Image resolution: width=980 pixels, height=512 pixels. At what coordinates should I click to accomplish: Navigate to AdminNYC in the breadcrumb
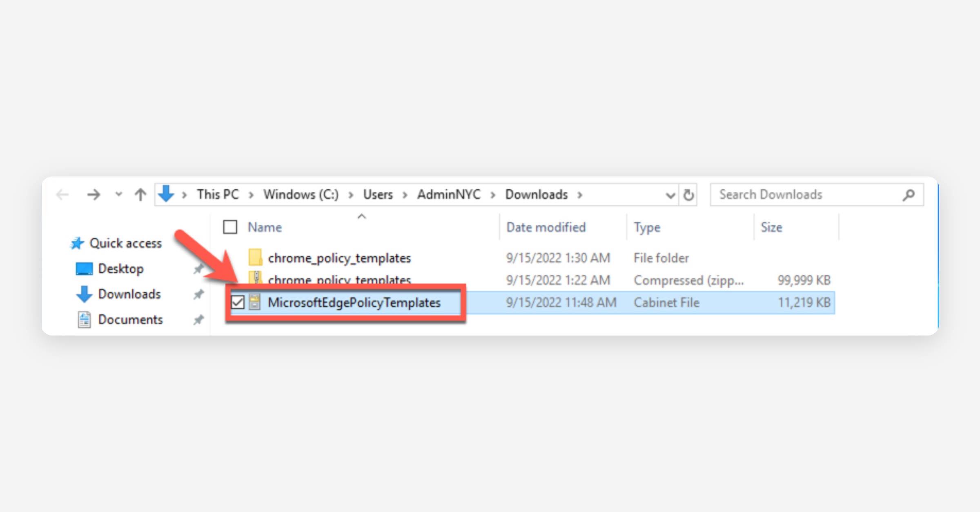[449, 195]
